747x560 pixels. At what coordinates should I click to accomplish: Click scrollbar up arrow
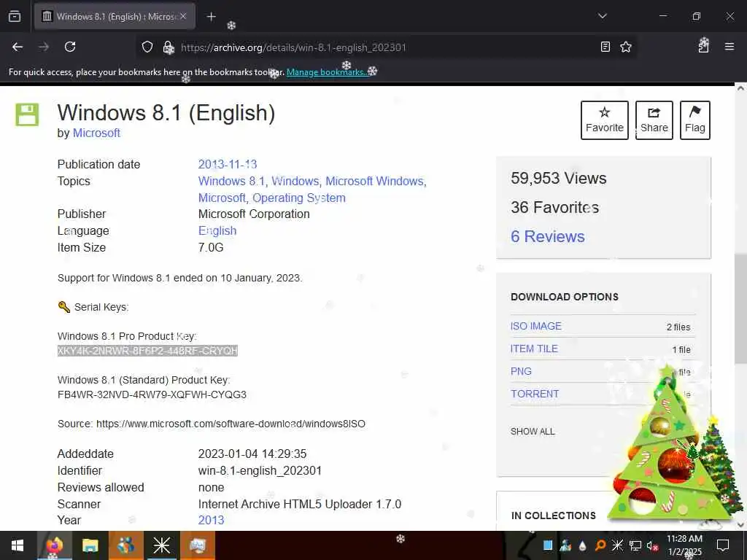click(740, 88)
